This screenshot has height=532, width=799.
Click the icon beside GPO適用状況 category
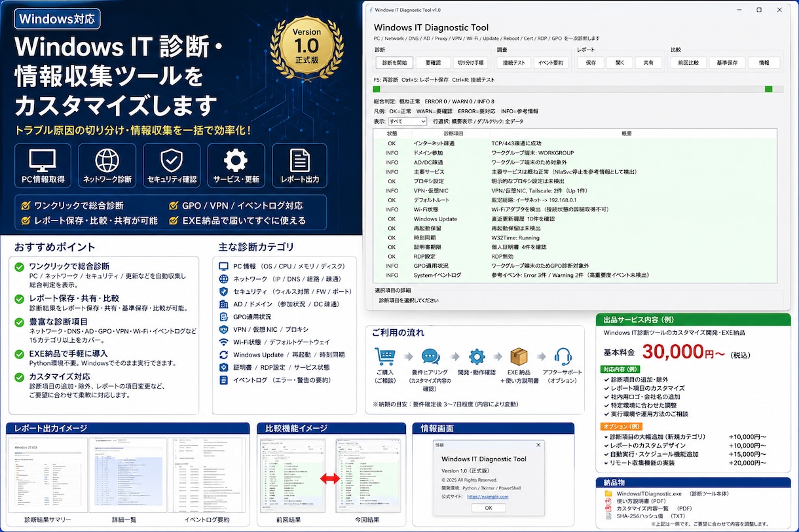coord(224,317)
